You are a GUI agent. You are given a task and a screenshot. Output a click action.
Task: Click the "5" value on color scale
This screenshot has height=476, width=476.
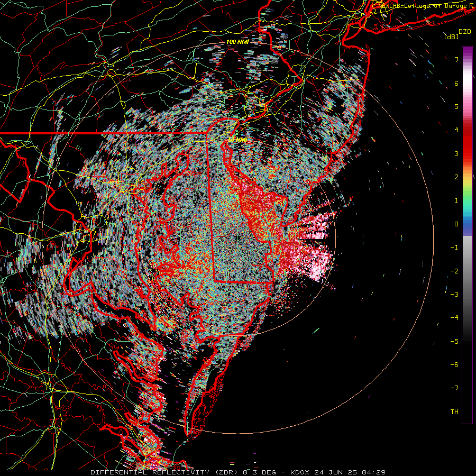point(456,106)
